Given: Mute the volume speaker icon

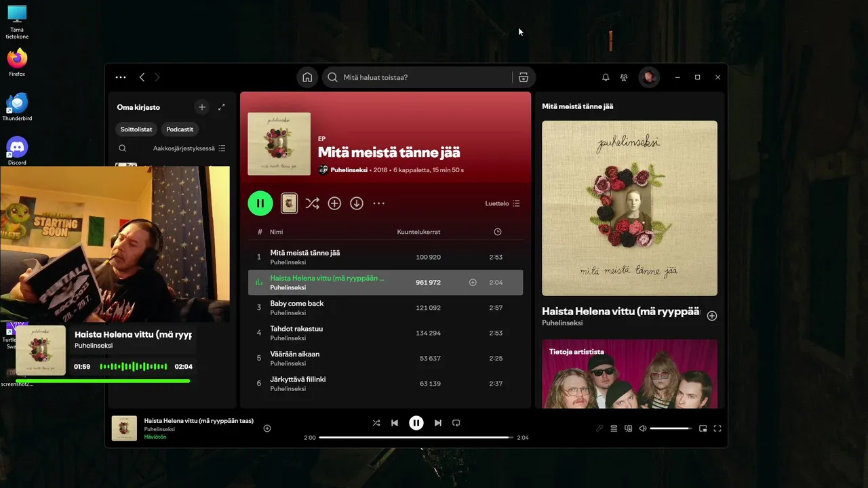Looking at the screenshot, I should [x=643, y=428].
